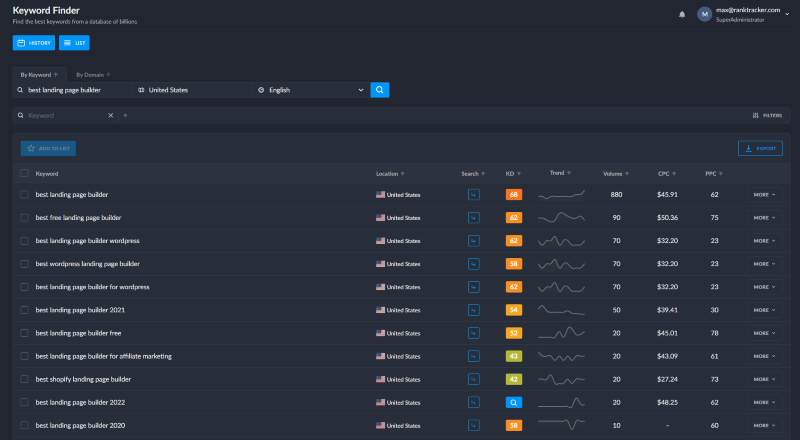Sort table by Location column
This screenshot has width=800, height=440.
click(x=390, y=174)
